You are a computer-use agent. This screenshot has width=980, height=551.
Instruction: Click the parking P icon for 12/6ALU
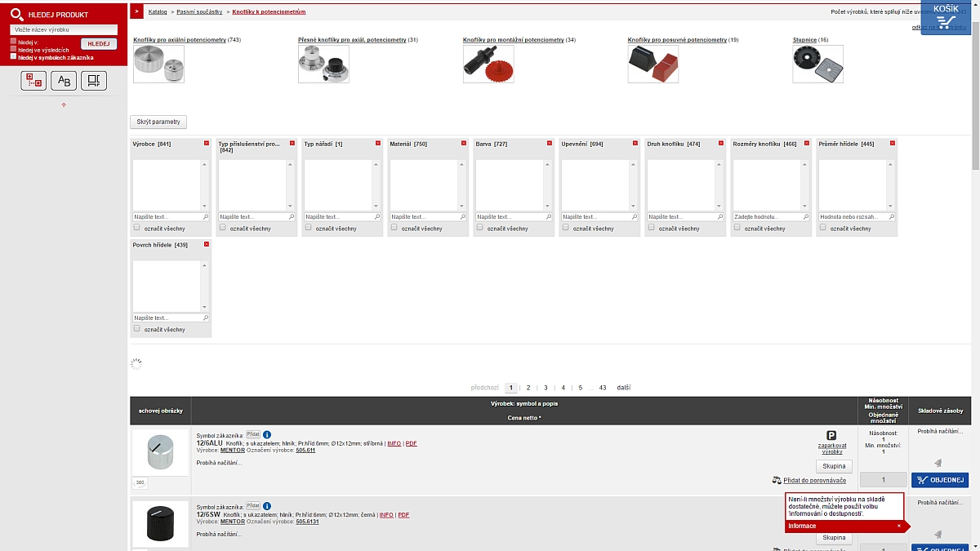(832, 436)
